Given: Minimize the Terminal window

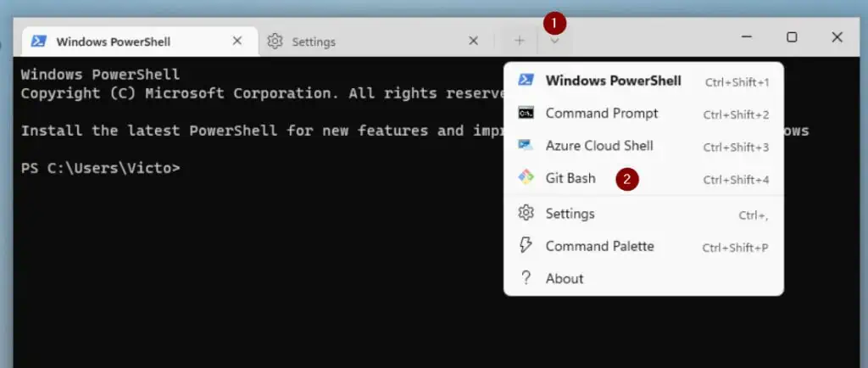Looking at the screenshot, I should coord(747,37).
